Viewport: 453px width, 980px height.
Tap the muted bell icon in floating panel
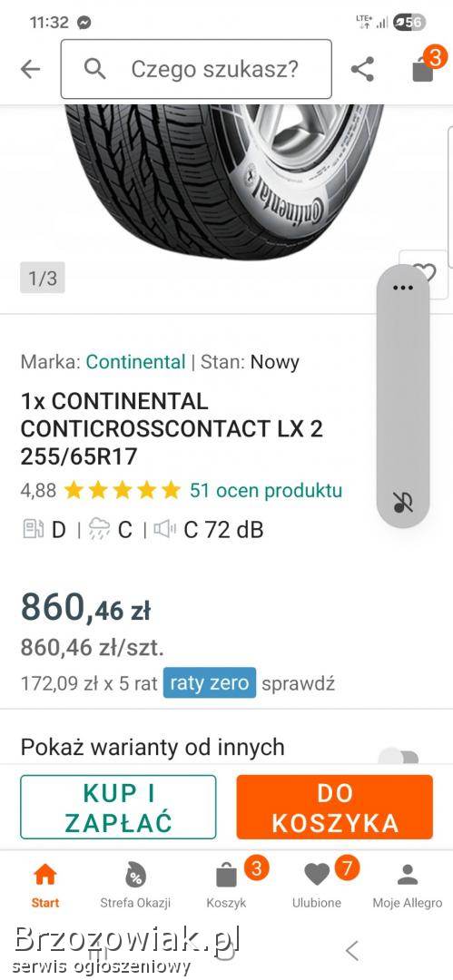coord(403,503)
